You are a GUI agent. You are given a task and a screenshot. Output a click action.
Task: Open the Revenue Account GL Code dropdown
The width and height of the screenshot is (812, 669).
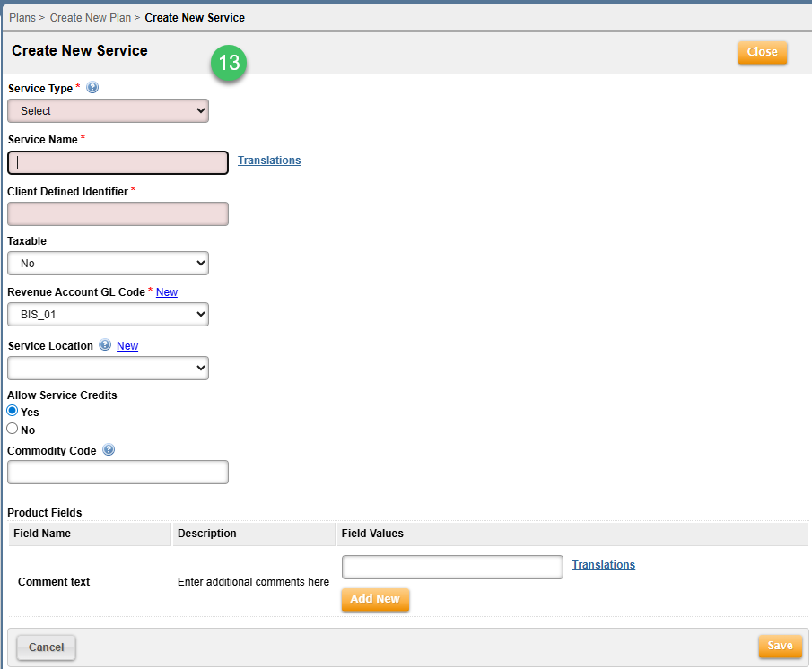[x=108, y=314]
